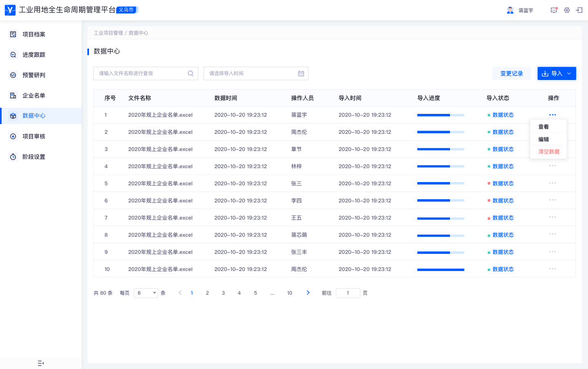
Task: Click the progress bar in row 10
Action: (x=441, y=269)
